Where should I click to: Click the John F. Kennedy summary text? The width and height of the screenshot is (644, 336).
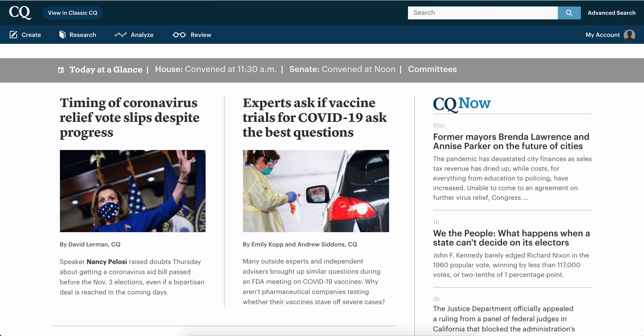511,265
